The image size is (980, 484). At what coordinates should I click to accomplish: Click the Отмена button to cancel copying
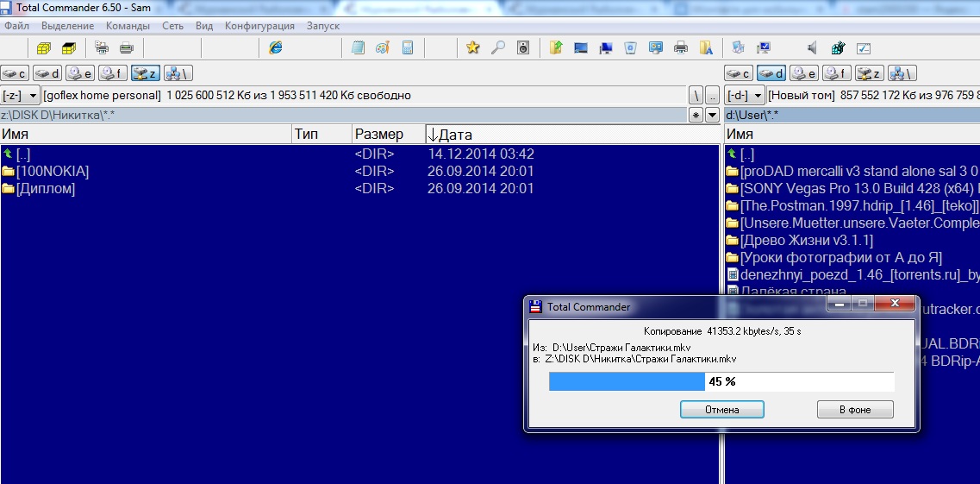point(721,410)
